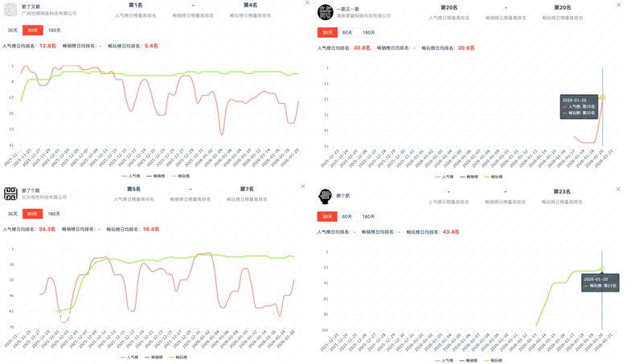Click the 一箭又一箭 game icon
The height and width of the screenshot is (364, 643).
pyautogui.click(x=325, y=12)
